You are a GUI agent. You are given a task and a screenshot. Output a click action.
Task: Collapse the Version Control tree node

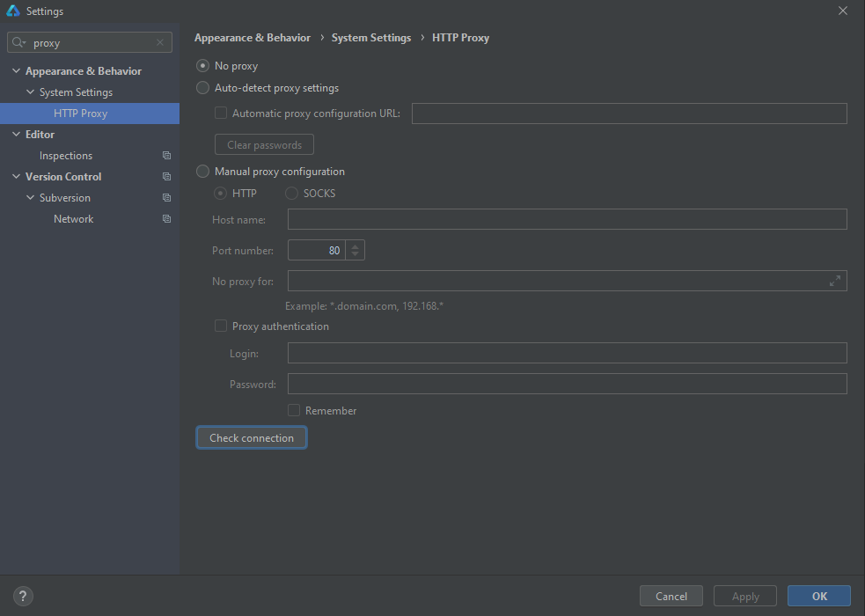click(16, 177)
